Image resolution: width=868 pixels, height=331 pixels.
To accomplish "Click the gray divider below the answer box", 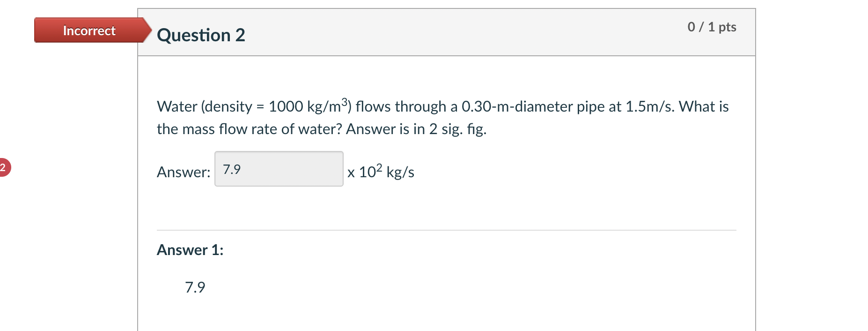I will point(445,230).
